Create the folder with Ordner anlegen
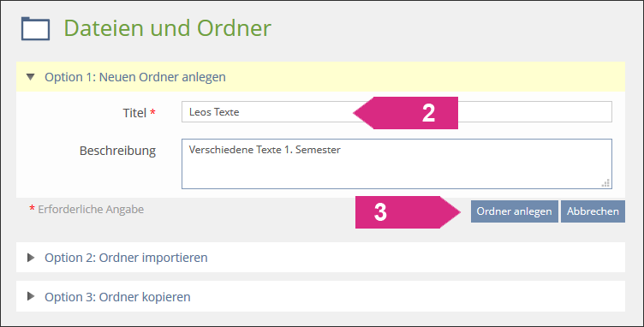This screenshot has height=327, width=644. coord(514,211)
